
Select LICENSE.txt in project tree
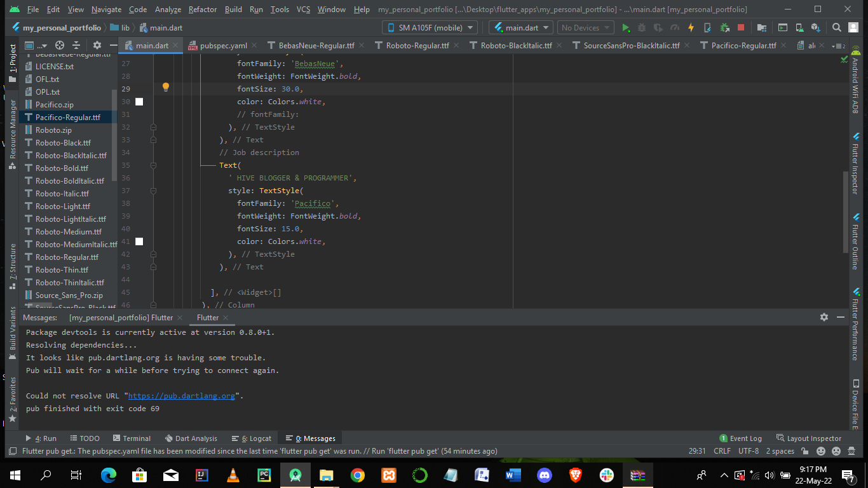click(54, 67)
